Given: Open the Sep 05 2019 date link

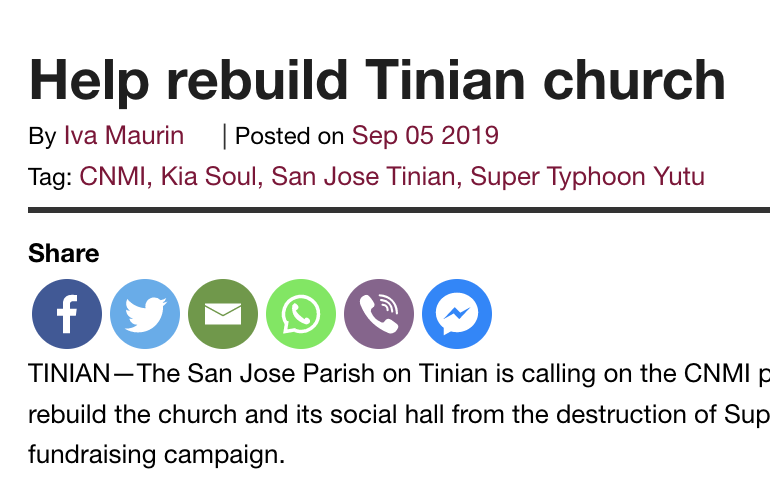Looking at the screenshot, I should [x=425, y=136].
